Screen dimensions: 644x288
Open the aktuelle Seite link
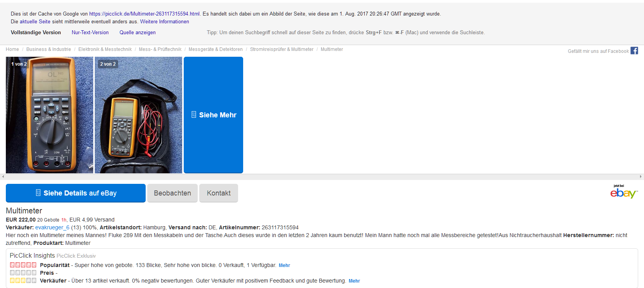point(35,22)
